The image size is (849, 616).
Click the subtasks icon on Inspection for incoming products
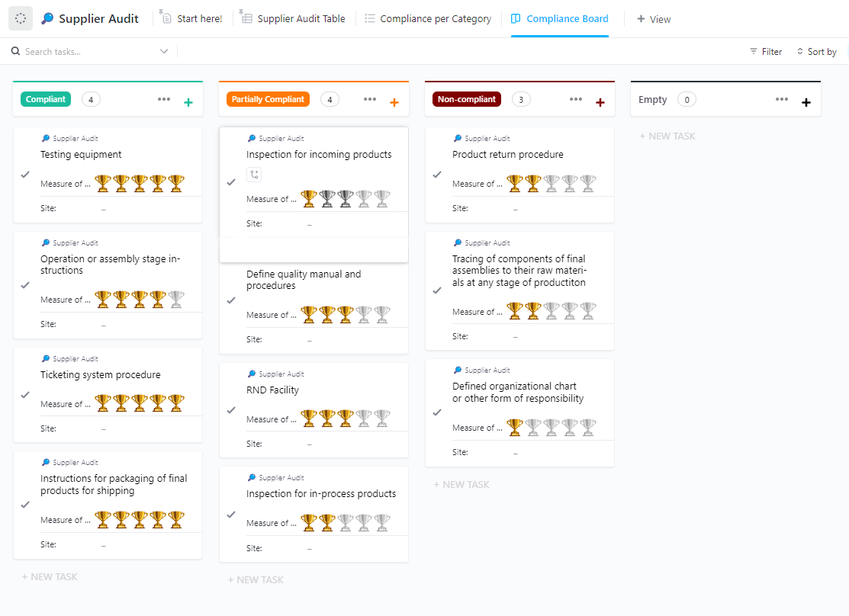pos(253,175)
